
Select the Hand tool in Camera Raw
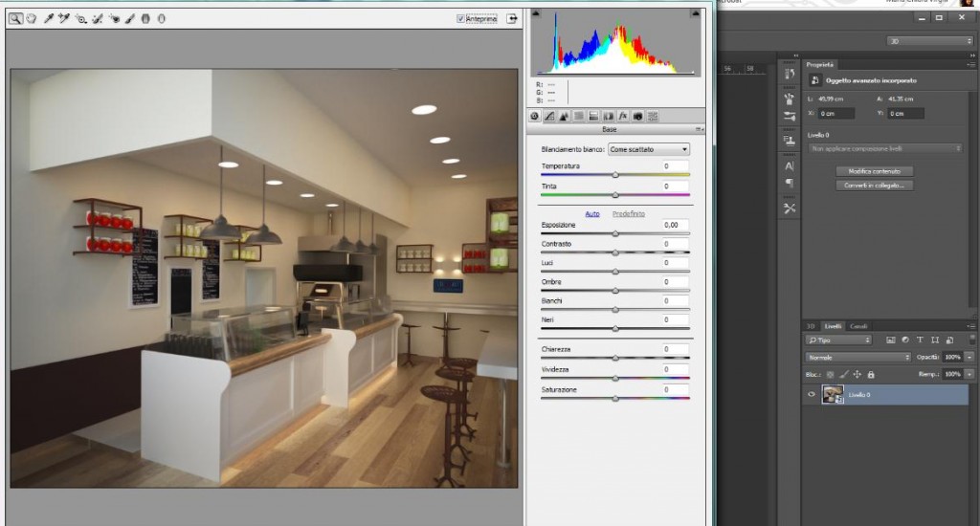pyautogui.click(x=32, y=19)
